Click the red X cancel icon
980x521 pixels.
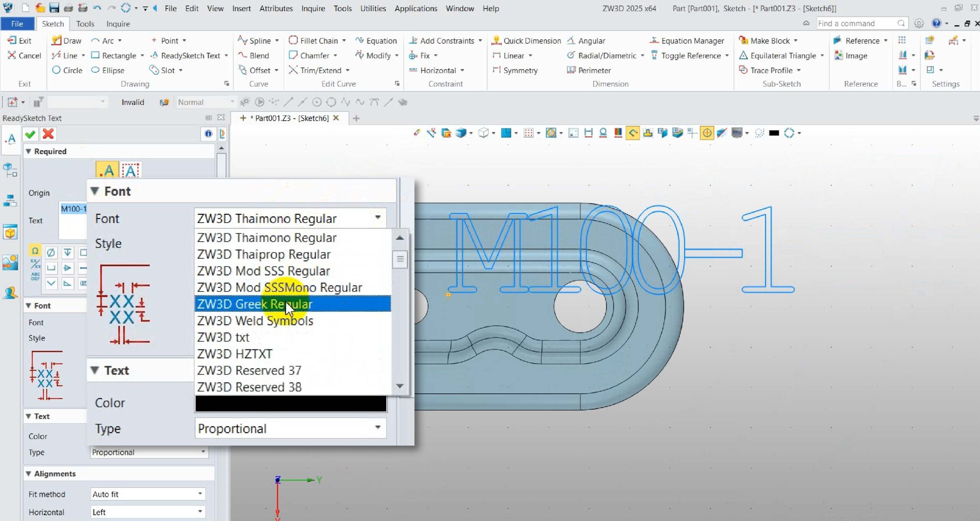48,134
